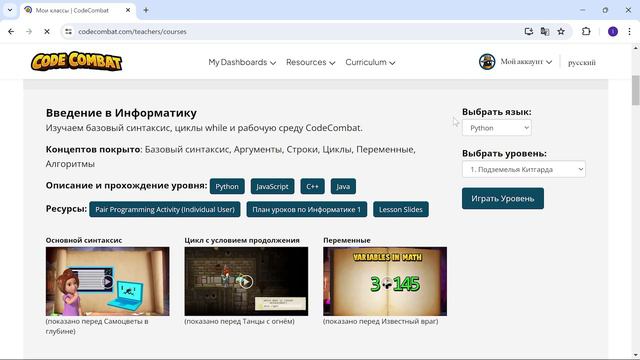The width and height of the screenshot is (640, 360).
Task: Expand Resources menu
Action: [311, 62]
